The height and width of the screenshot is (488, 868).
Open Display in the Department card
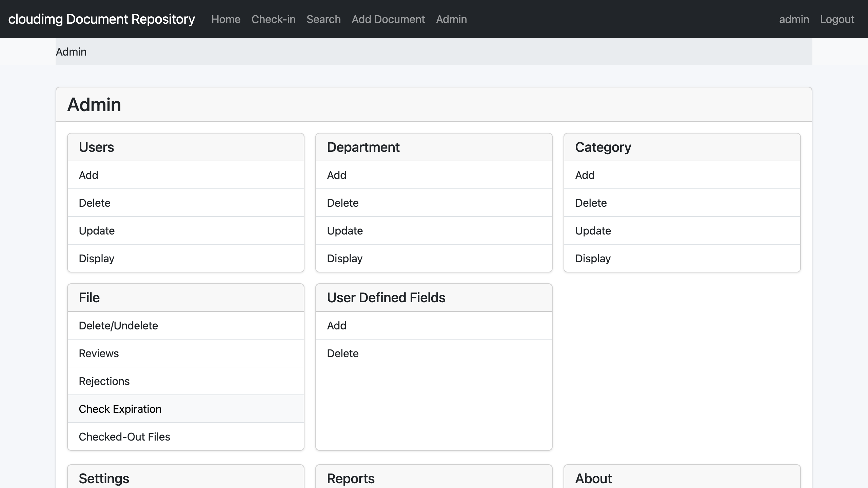434,259
